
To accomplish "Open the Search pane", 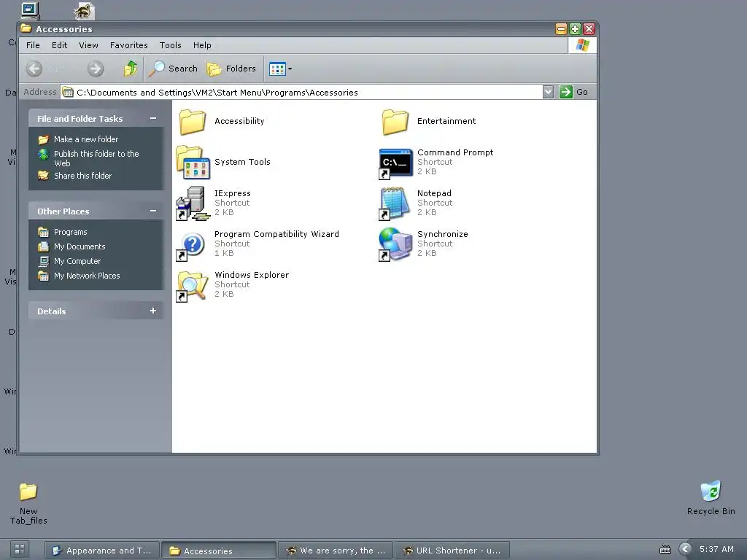I will coord(172,69).
